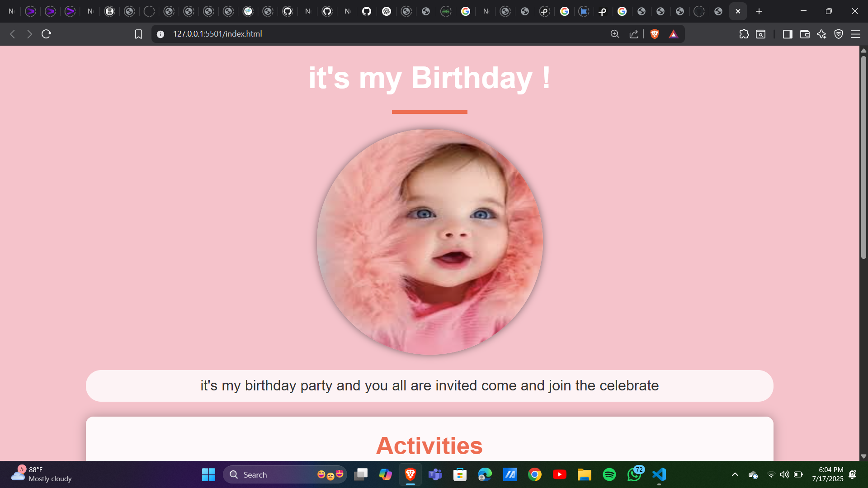This screenshot has height=488, width=868.
Task: Switch to the leftmost Google tab
Action: click(x=466, y=11)
